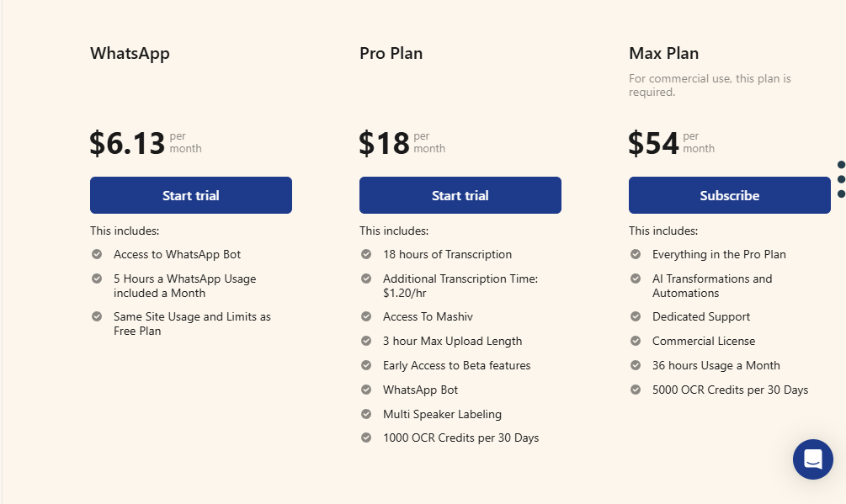Screen dimensions: 846x504
Task: Click the 'WhatsApp Bot' feature in Pro Plan
Action: click(420, 390)
